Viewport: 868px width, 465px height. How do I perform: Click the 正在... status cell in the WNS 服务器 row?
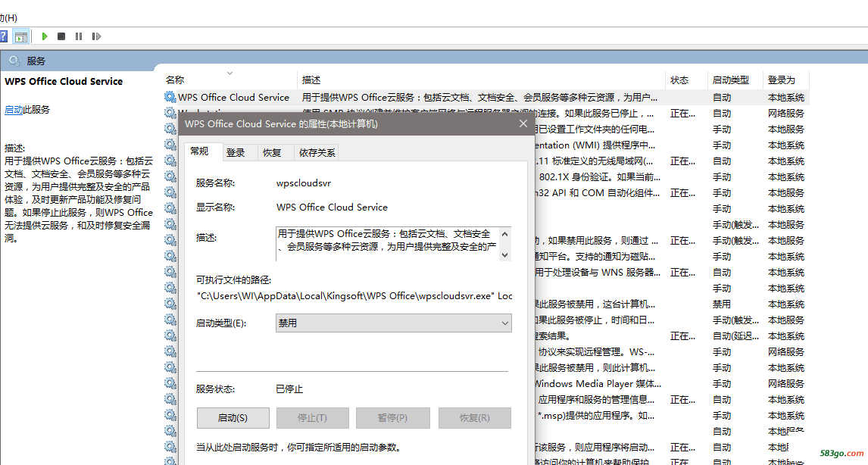[682, 273]
